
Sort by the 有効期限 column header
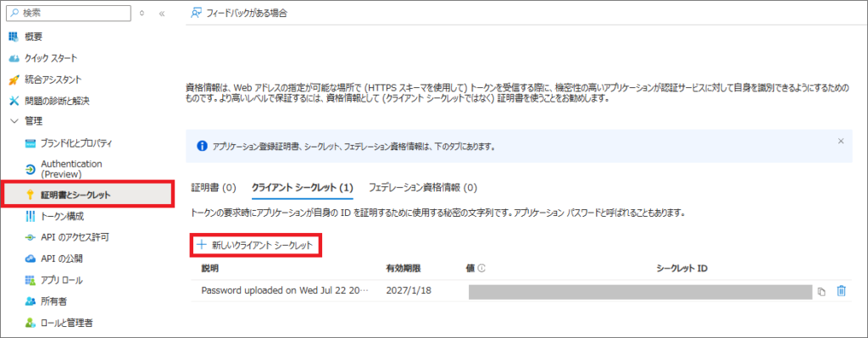click(x=403, y=269)
